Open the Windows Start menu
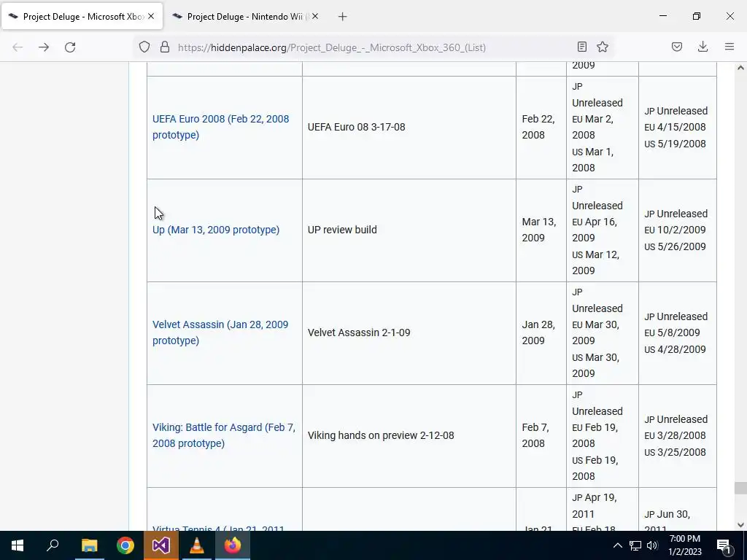The height and width of the screenshot is (560, 747). 18,545
